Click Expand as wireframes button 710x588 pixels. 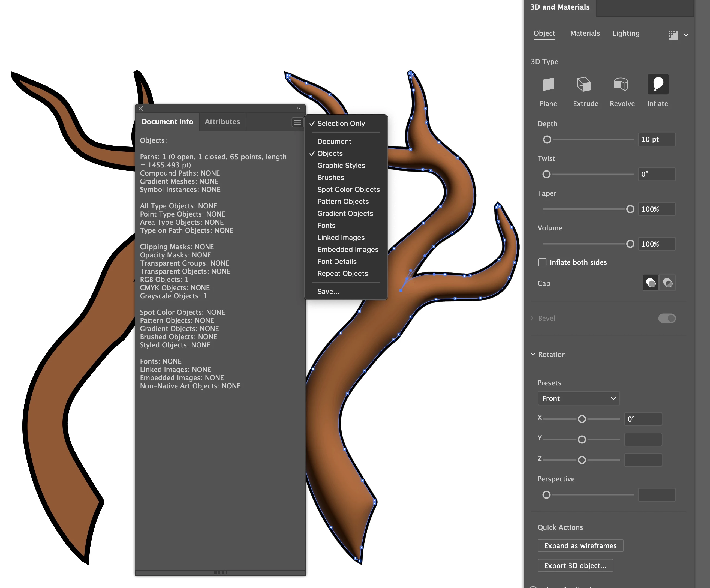[x=580, y=545]
